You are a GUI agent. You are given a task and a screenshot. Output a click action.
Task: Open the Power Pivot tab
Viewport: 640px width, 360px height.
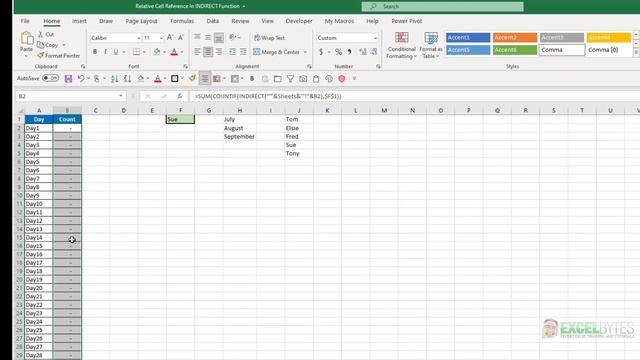pyautogui.click(x=407, y=21)
